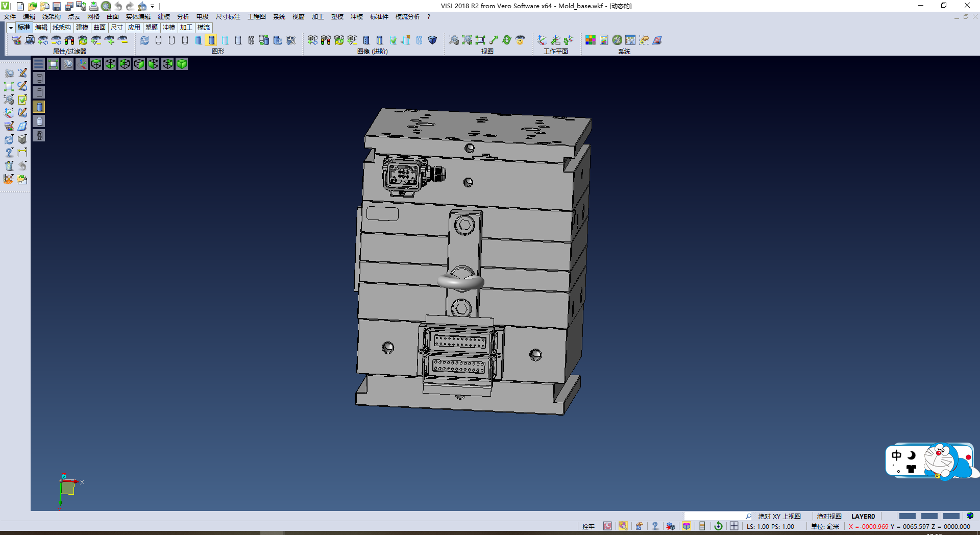The width and height of the screenshot is (980, 535).
Task: Switch to the 加工 tab
Action: (x=186, y=28)
